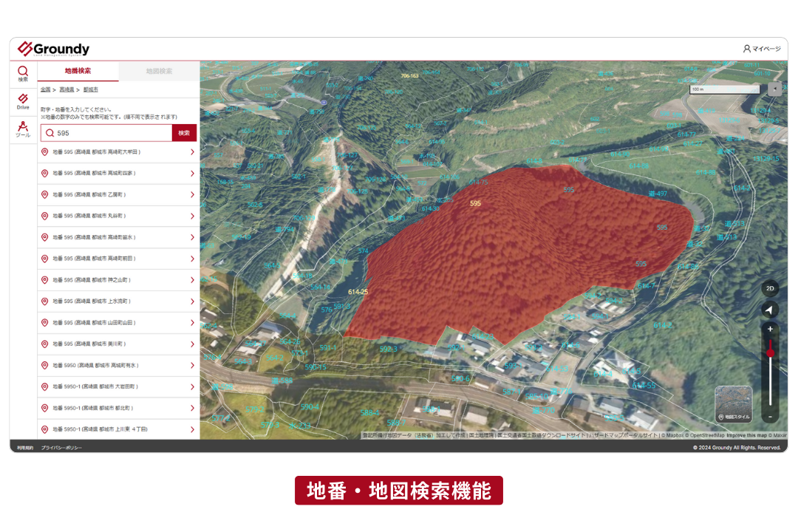Screen dimensions: 798x532
Task: Click the red 検索 search button
Action: [x=184, y=133]
